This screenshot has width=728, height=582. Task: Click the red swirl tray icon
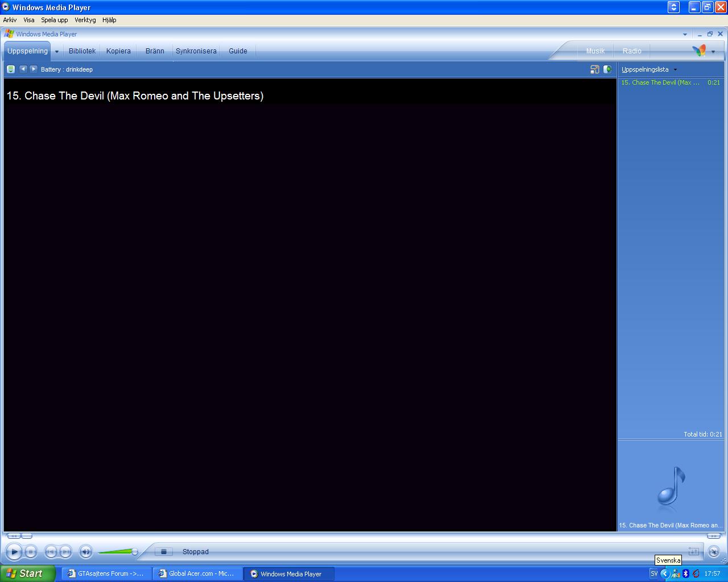tap(696, 573)
